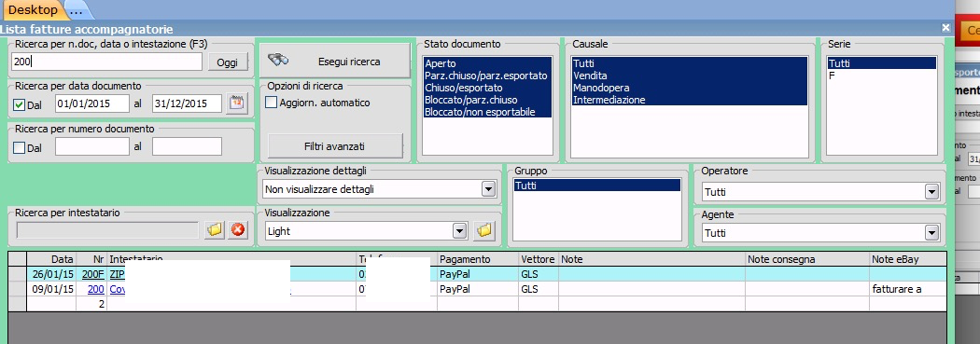Open the ... tab
The width and height of the screenshot is (980, 344).
tap(77, 10)
